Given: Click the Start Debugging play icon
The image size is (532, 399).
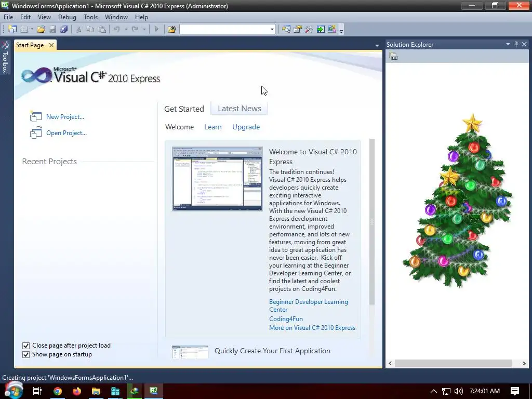Looking at the screenshot, I should [x=156, y=30].
